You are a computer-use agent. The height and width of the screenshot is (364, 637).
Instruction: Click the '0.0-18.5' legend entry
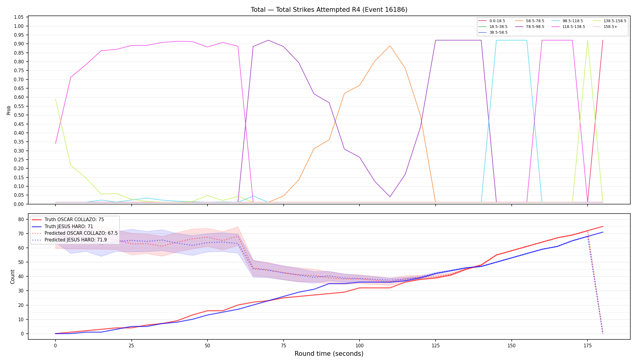(492, 21)
